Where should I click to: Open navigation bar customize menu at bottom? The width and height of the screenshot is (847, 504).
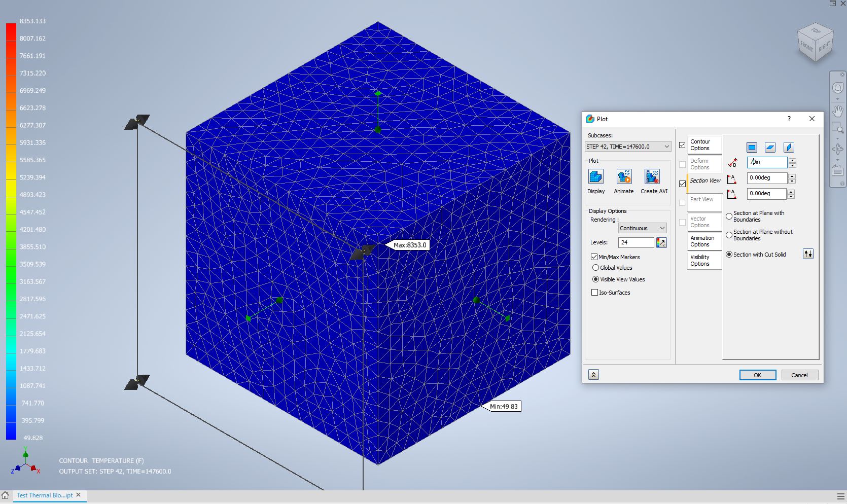[842, 184]
